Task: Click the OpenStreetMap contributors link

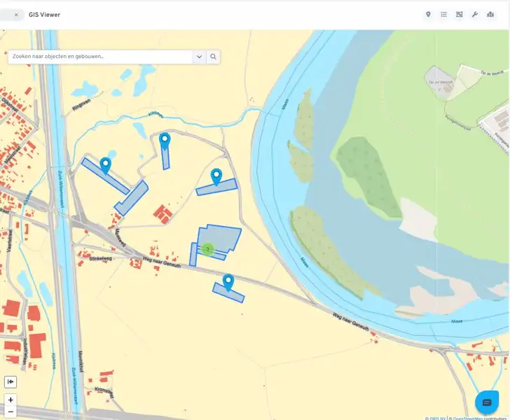Action: (x=481, y=418)
